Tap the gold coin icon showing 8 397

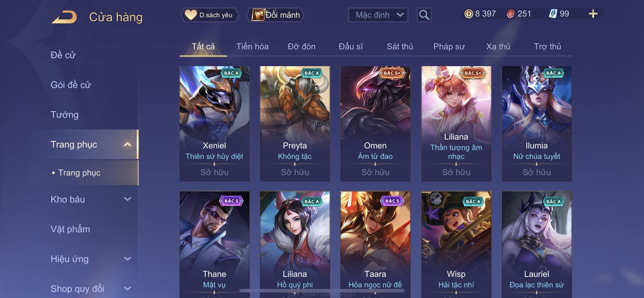tap(469, 14)
